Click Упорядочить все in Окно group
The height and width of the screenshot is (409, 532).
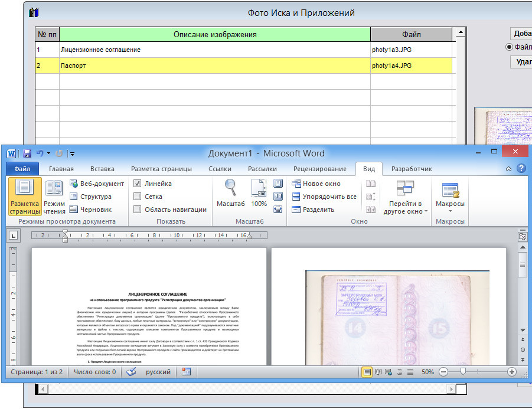point(324,197)
